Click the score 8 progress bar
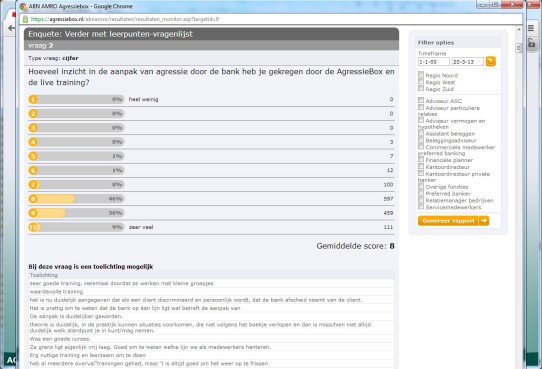This screenshot has width=542, height=369. click(76, 199)
